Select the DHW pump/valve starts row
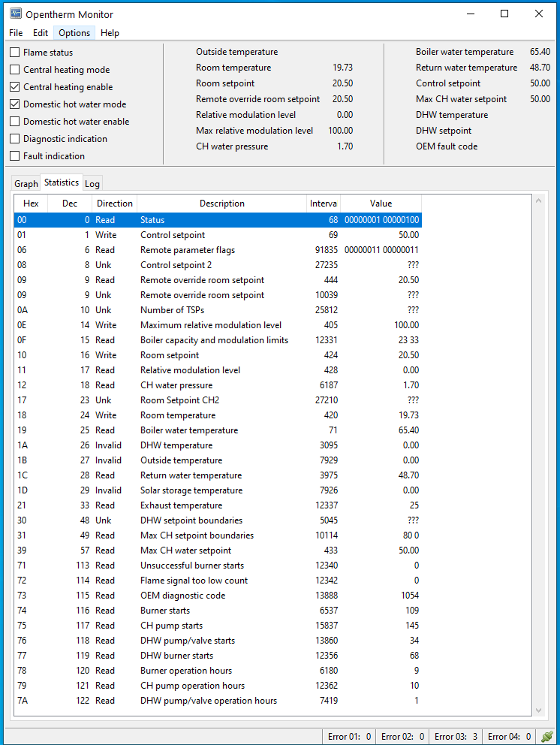Screen dimensions: 560x745 tap(218, 641)
